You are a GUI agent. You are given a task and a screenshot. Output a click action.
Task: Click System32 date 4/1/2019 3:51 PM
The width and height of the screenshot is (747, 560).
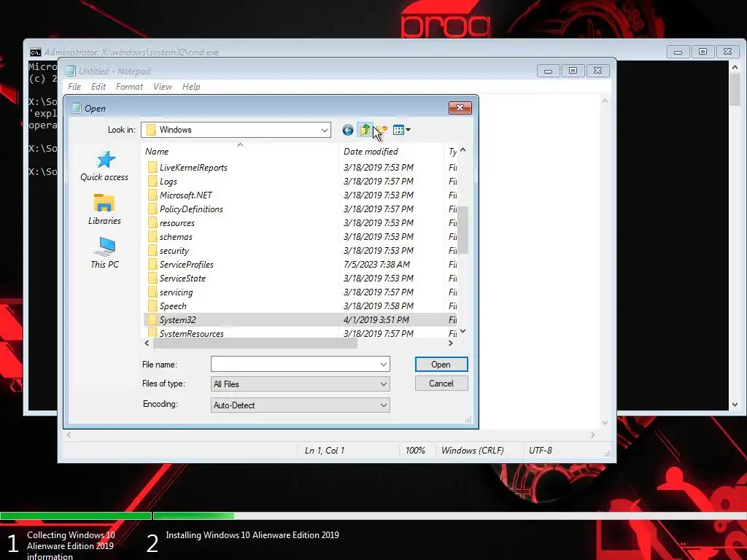point(376,319)
